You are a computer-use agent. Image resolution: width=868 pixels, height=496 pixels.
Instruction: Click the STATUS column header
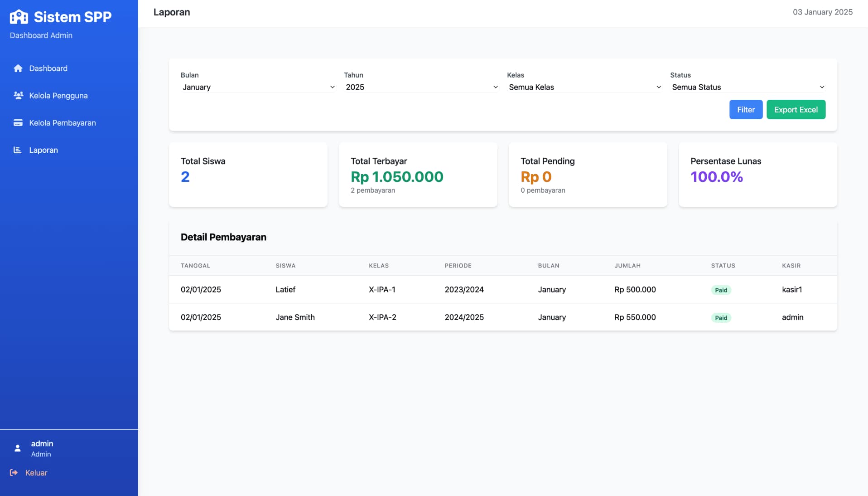pyautogui.click(x=723, y=266)
